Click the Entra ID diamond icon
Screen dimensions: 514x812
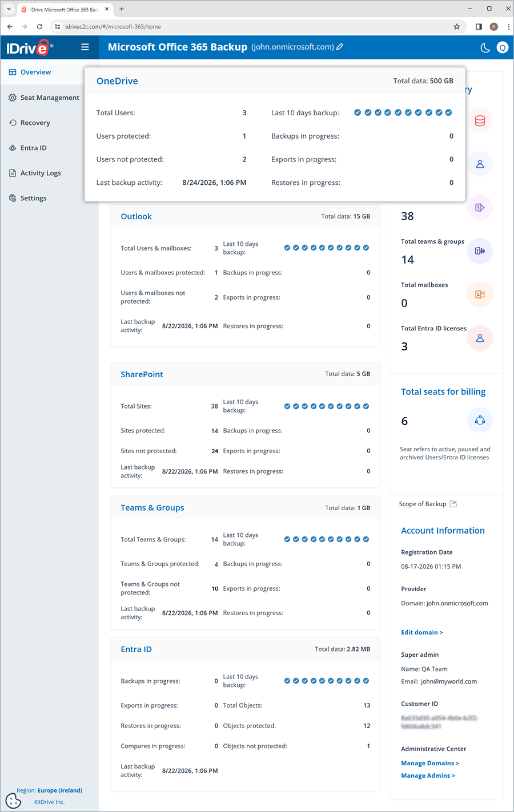[x=13, y=148]
